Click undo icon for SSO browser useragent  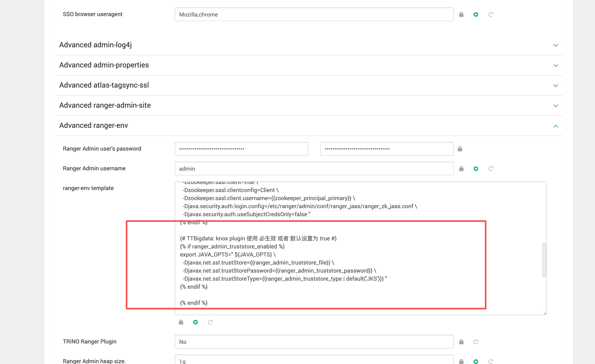tap(490, 14)
